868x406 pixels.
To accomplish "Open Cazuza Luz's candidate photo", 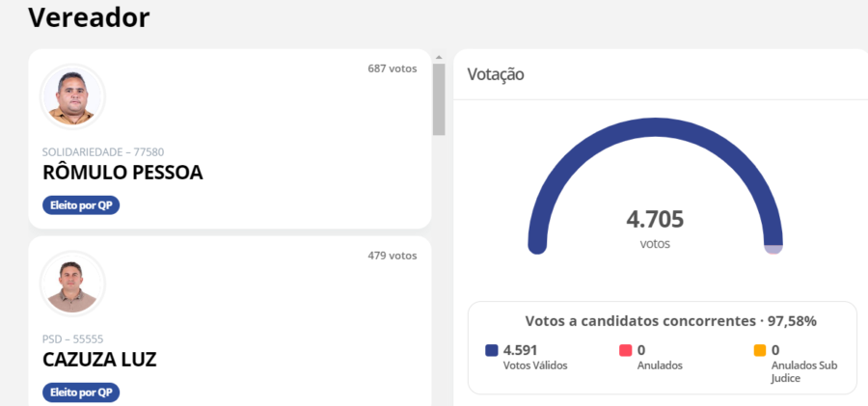I will tap(72, 284).
